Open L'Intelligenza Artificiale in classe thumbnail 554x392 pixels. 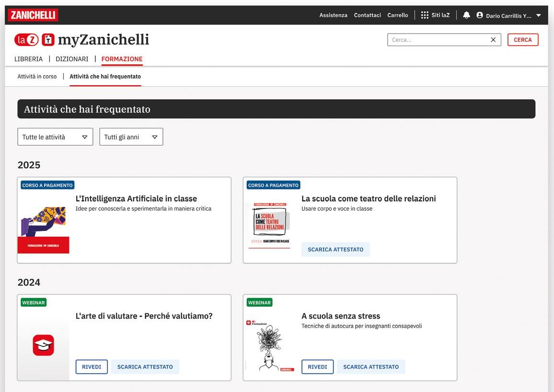pyautogui.click(x=44, y=230)
